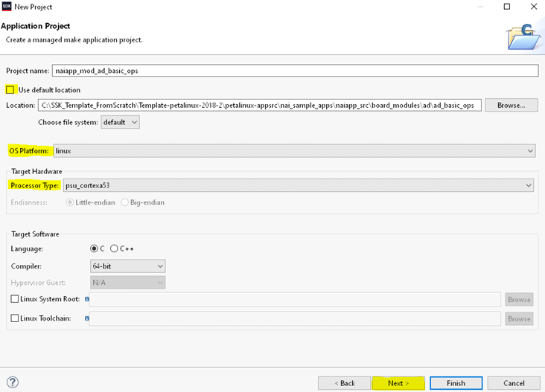Click the SDK icon in title bar

pos(7,7)
